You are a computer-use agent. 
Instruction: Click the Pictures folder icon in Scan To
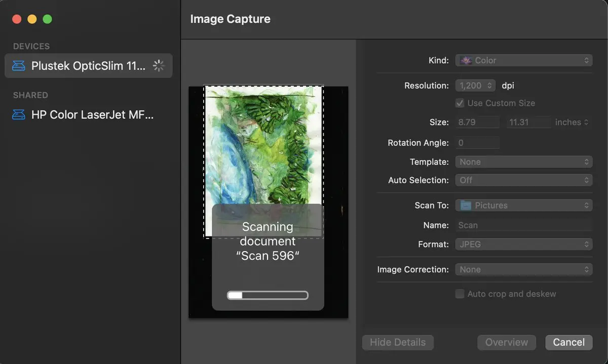click(x=465, y=206)
